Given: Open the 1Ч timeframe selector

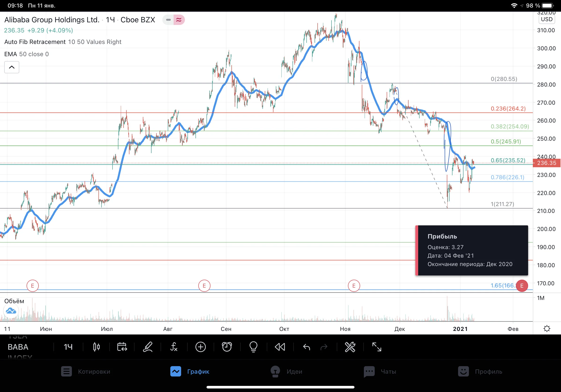Looking at the screenshot, I should 68,347.
